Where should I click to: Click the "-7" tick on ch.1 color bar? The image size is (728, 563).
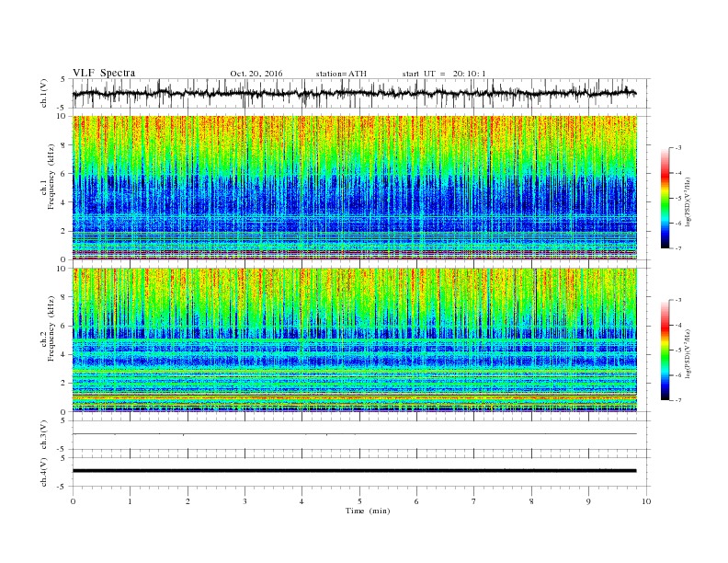678,248
